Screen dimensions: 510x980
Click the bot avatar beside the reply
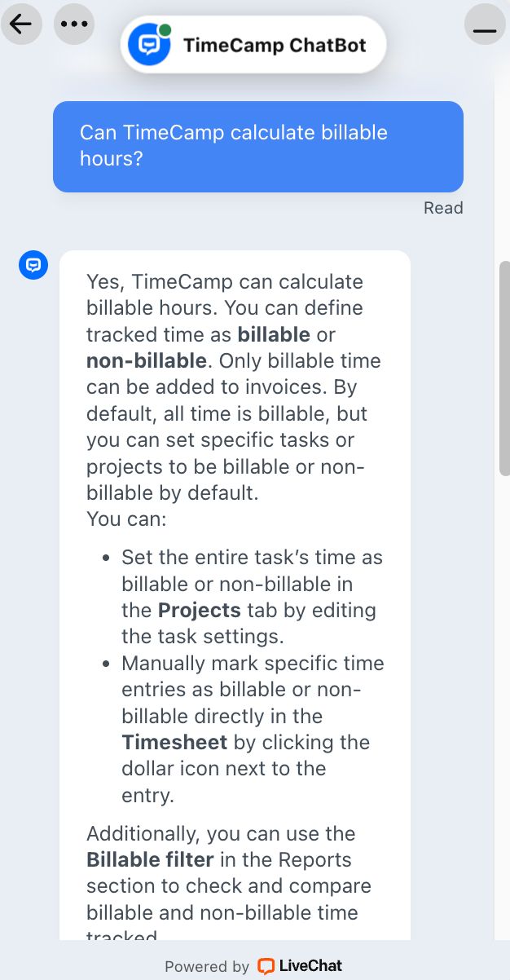tap(33, 265)
